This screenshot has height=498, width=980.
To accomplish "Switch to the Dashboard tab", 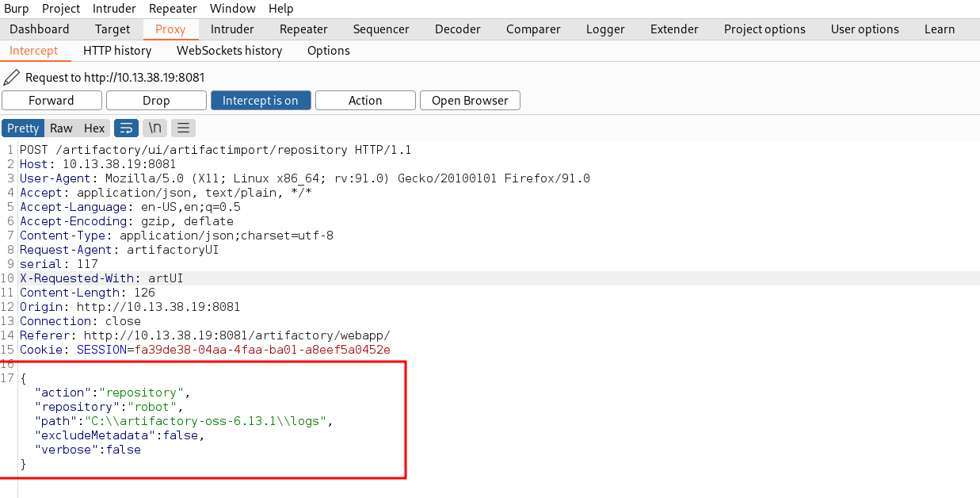I will 40,29.
